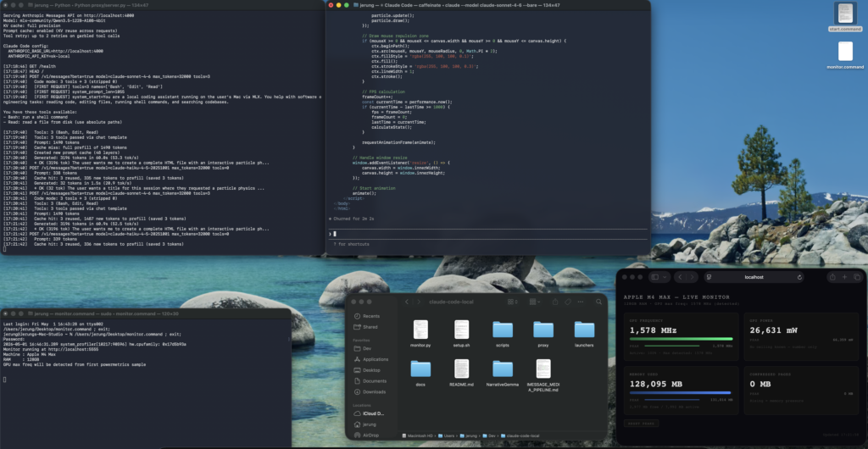Select Downloads in Finder sidebar
The width and height of the screenshot is (868, 449).
click(x=370, y=391)
